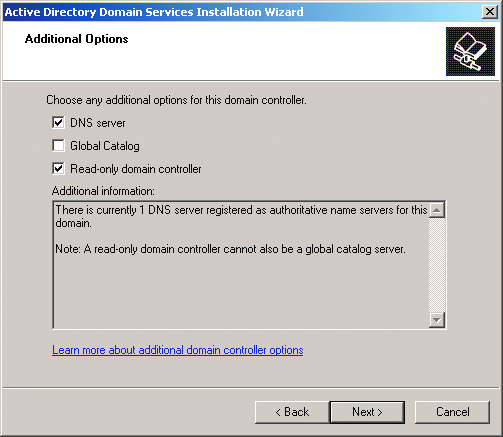Click the scroll up arrow in Additional information
The image size is (503, 437).
[x=437, y=210]
